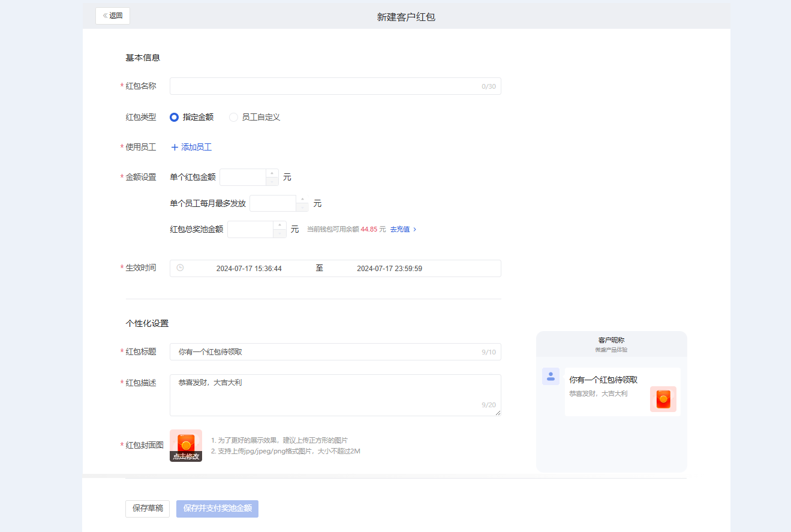Focus the 红包总奖池金额 number field
The width and height of the screenshot is (791, 532).
250,230
